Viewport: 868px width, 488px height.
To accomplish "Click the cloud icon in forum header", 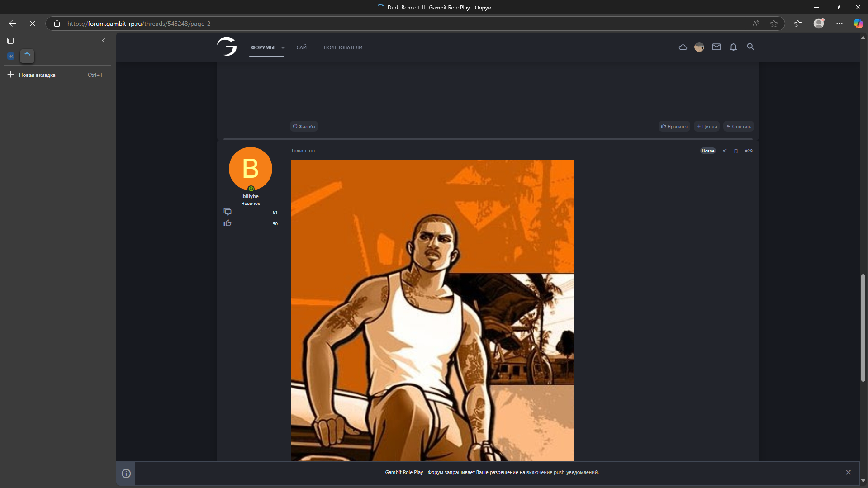I will 683,47.
